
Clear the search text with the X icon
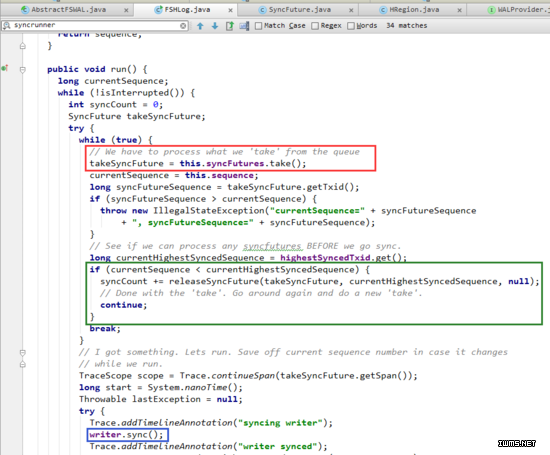[183, 26]
